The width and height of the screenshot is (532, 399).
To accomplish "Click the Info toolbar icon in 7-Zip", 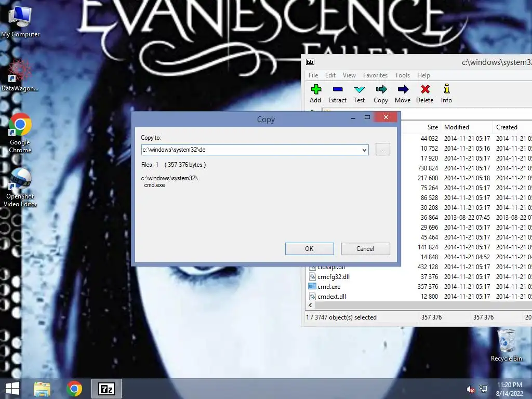I will 446,94.
